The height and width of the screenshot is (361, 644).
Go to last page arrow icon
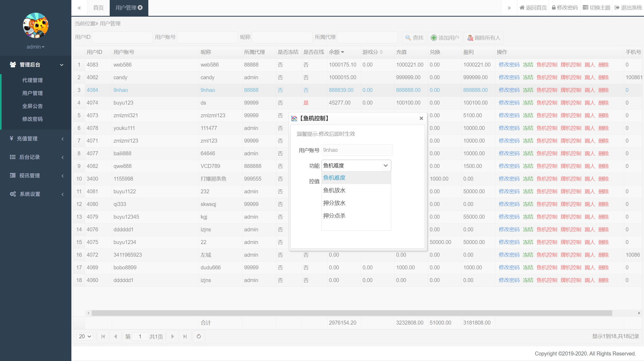point(185,336)
